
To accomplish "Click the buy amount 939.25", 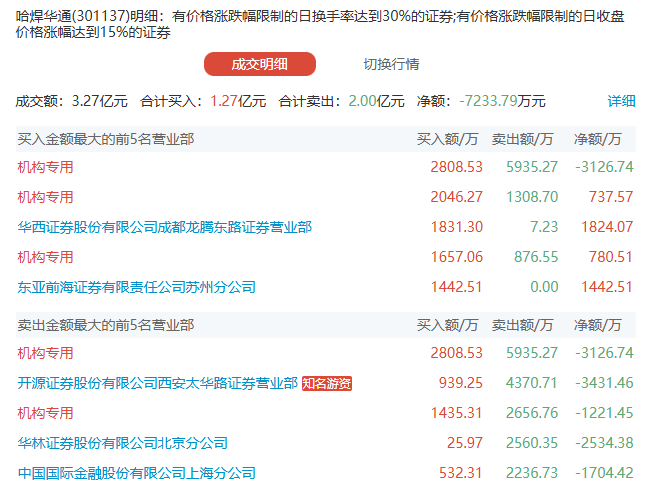I will (461, 383).
